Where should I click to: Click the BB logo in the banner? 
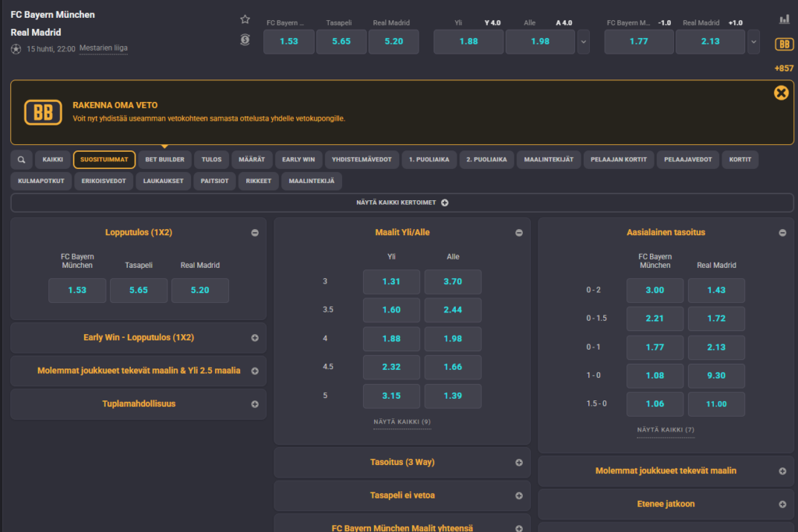tap(44, 112)
